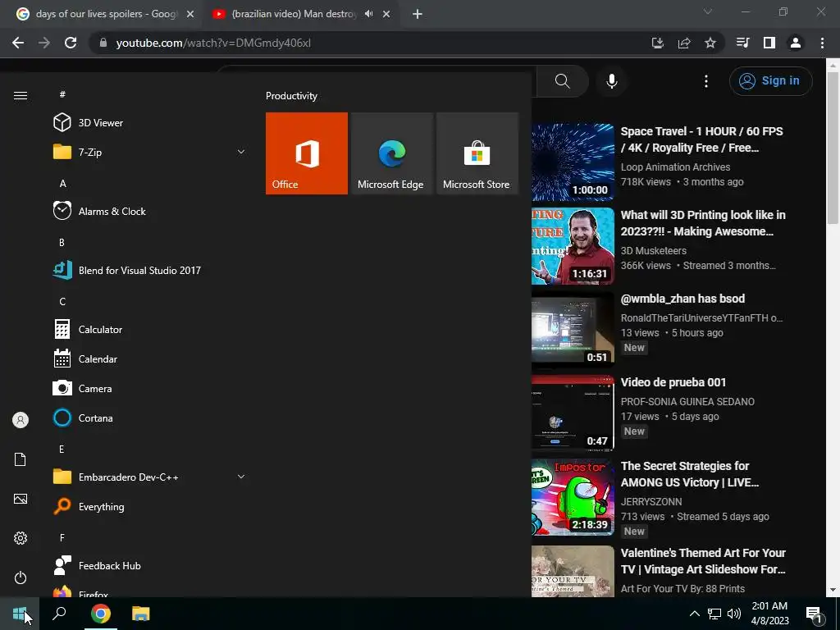This screenshot has width=840, height=630.
Task: Mute the YouTube tab speaker icon
Action: click(368, 14)
